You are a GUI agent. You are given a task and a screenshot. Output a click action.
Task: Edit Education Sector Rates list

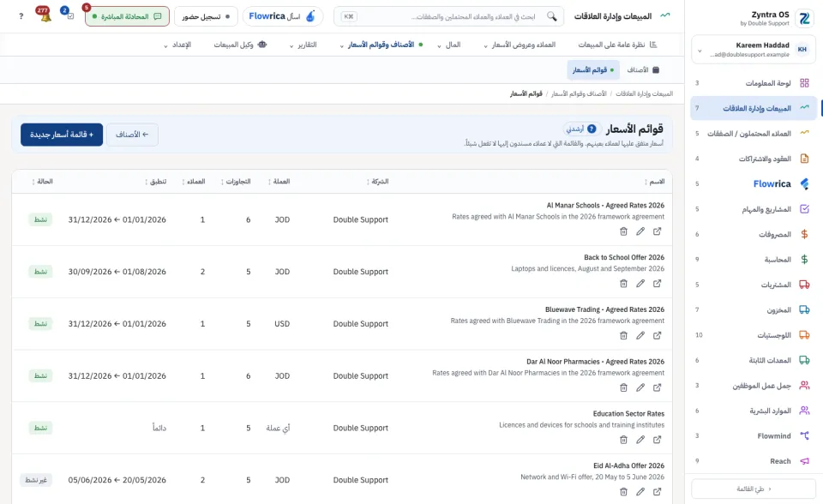click(x=640, y=440)
